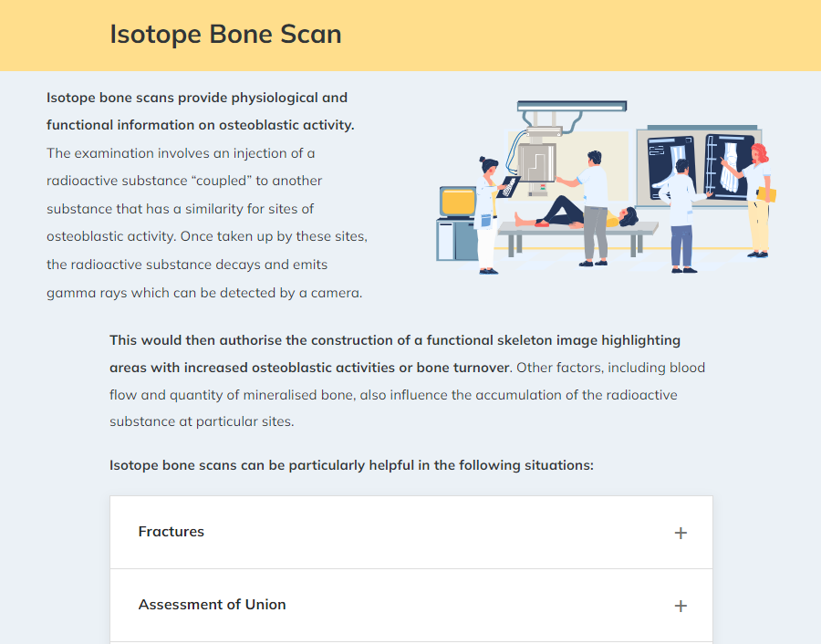Click the Isotope Bone Scan page heading
Image resolution: width=821 pixels, height=644 pixels.
(x=225, y=35)
